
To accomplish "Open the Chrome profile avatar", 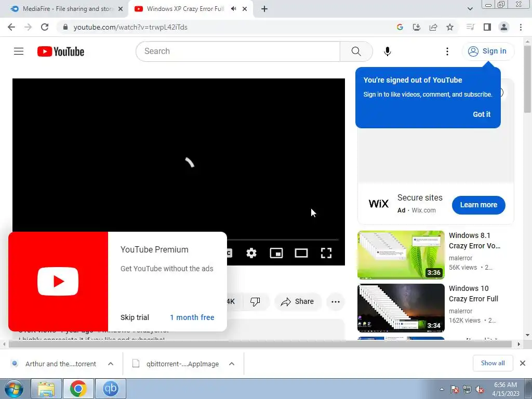I will [504, 27].
